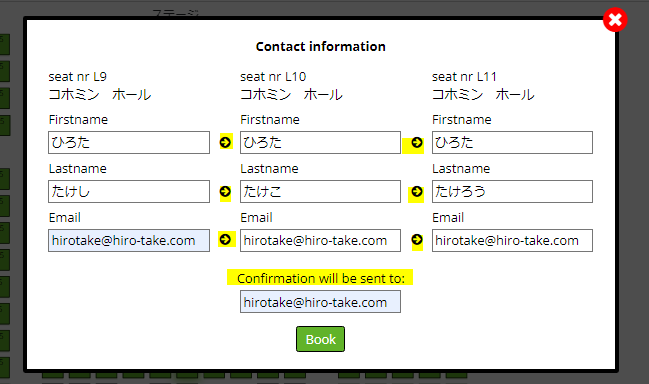
Task: Copy L10 lastname to seat L11 arrow
Action: point(417,192)
